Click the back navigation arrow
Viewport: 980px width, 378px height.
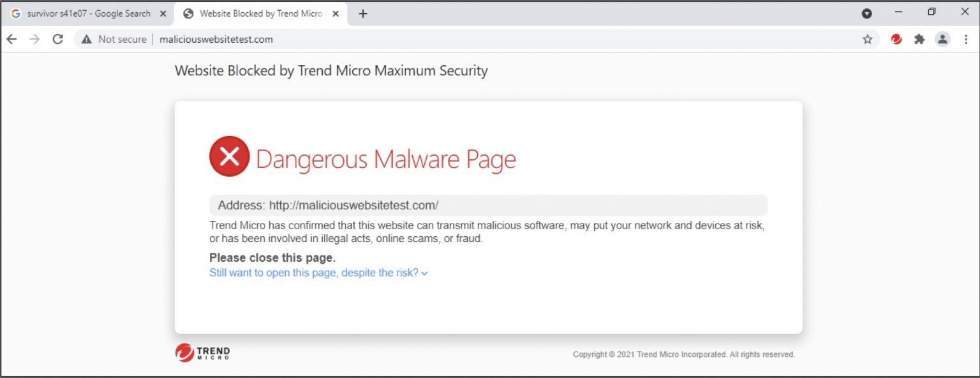tap(11, 39)
